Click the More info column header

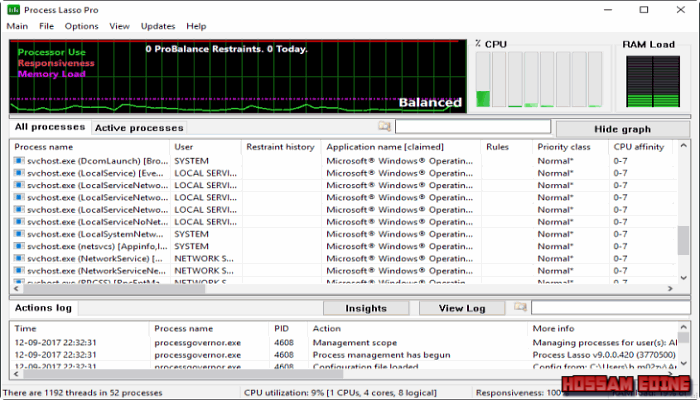[x=603, y=329]
